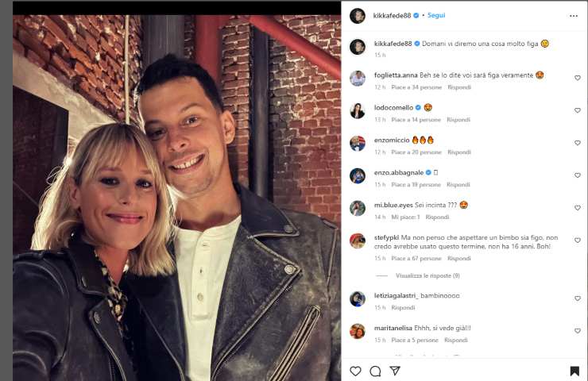The width and height of the screenshot is (588, 381).
Task: Save post with bookmark icon
Action: 574,371
